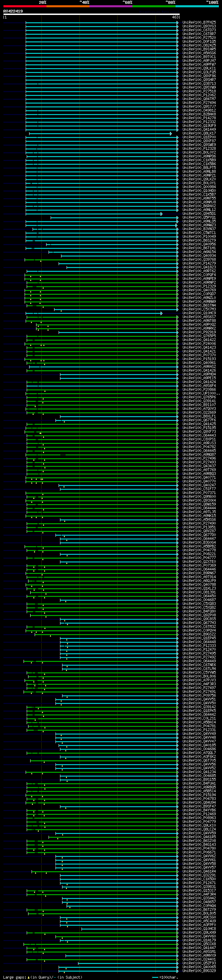
Task: Select label UniRef100_C5IFT7
Action: click(x=199, y=489)
